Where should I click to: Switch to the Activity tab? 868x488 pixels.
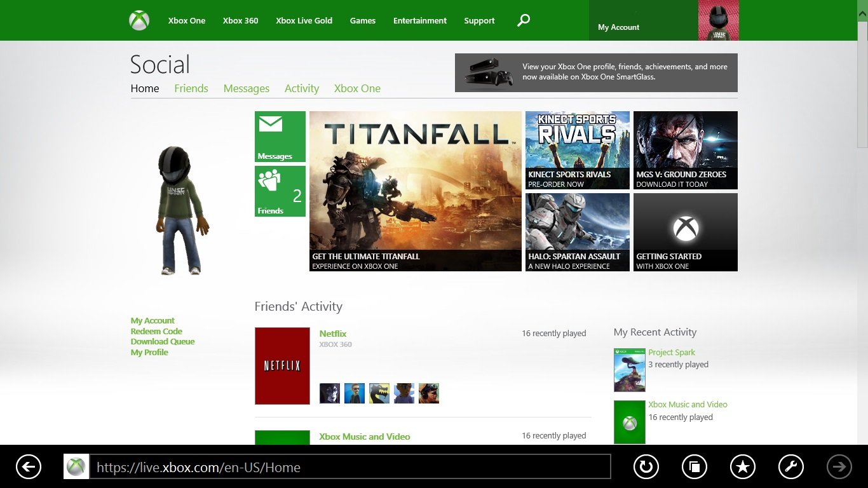[302, 88]
